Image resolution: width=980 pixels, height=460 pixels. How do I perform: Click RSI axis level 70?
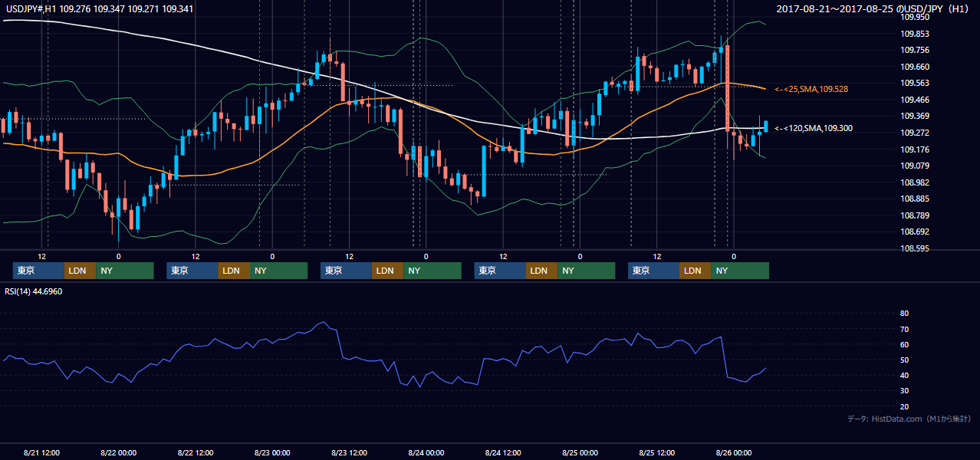pyautogui.click(x=905, y=329)
